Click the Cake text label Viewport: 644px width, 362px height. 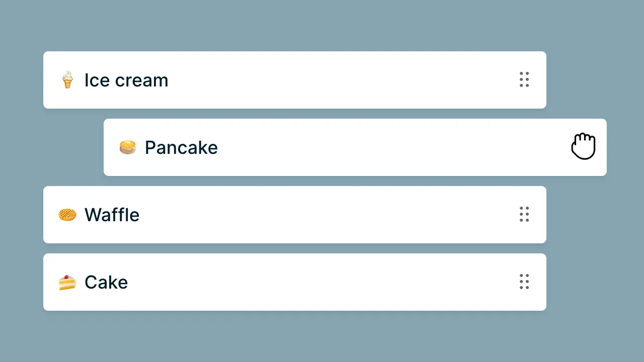coord(106,282)
